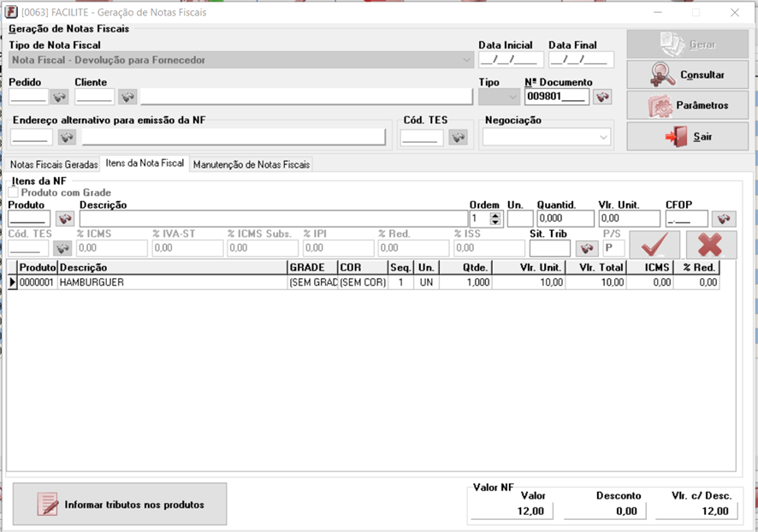
Task: Open the header Cód. TES lookup icon
Action: click(458, 137)
